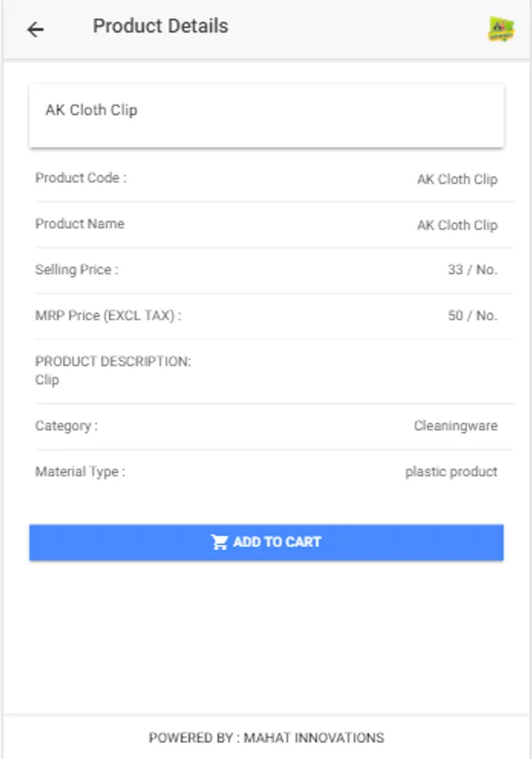Tap the app logo in header

click(501, 30)
